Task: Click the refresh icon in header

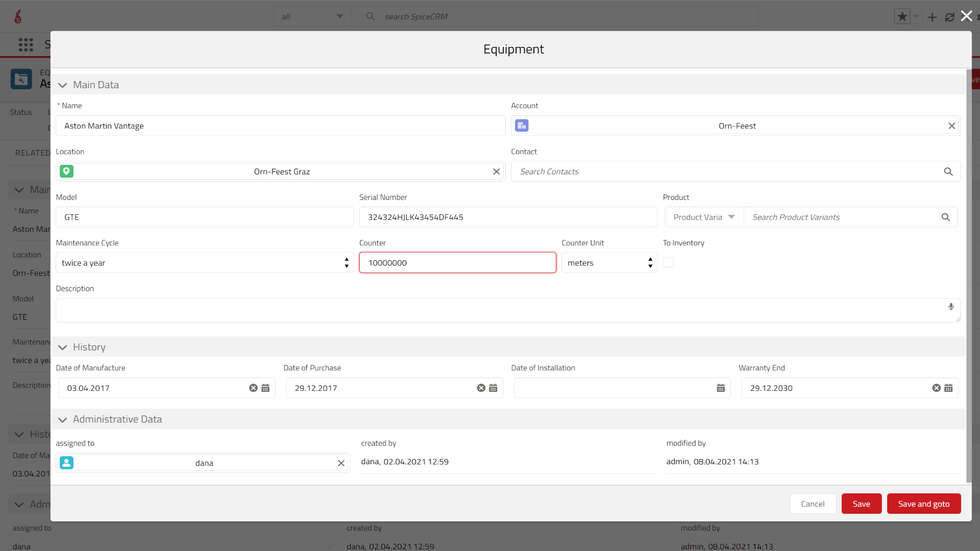Action: click(949, 17)
